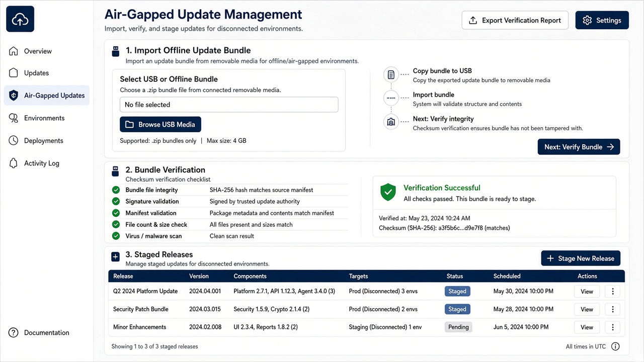View the Minor Enhancements release

[587, 327]
